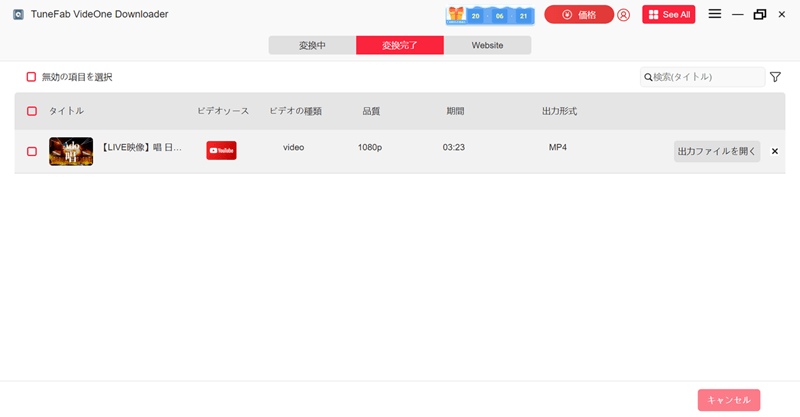Click the TuneFab VideOne Downloader title text

pyautogui.click(x=99, y=14)
